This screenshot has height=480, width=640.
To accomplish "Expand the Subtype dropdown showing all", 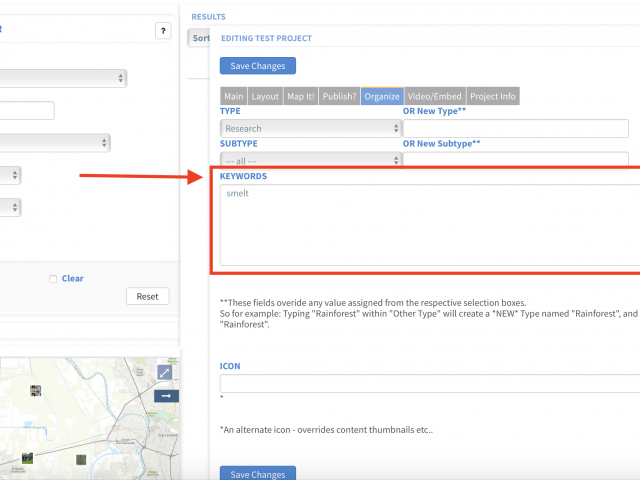I will pyautogui.click(x=310, y=159).
